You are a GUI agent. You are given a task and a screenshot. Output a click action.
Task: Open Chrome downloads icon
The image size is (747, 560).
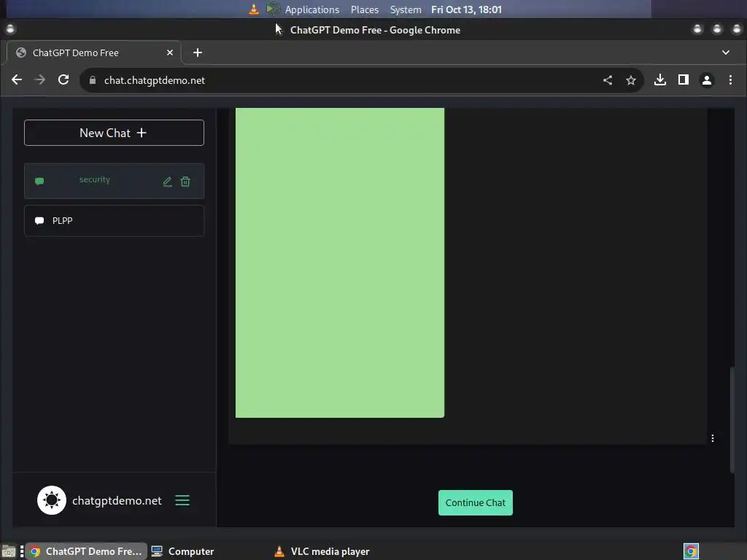point(659,80)
